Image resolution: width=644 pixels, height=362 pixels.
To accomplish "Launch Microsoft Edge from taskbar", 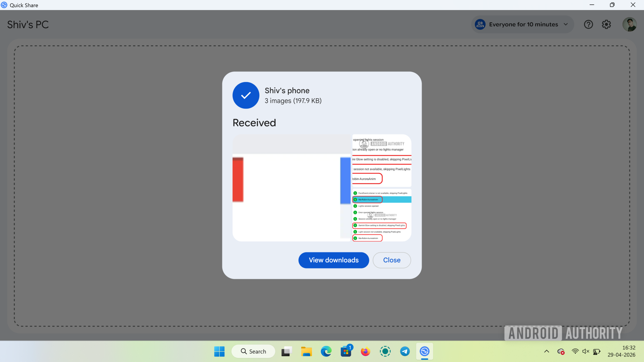I will click(x=326, y=351).
